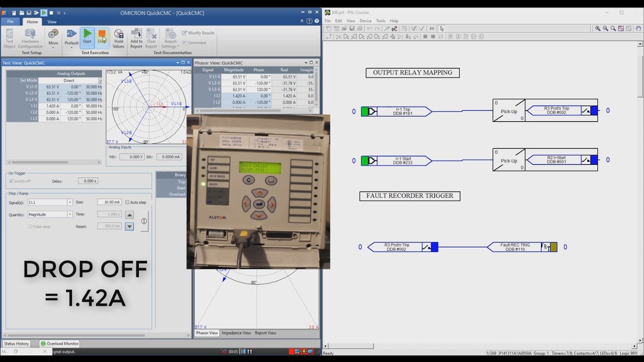Click the I L1 magnitude cell 1.420 A
This screenshot has width=644, height=362.
pyautogui.click(x=50, y=106)
